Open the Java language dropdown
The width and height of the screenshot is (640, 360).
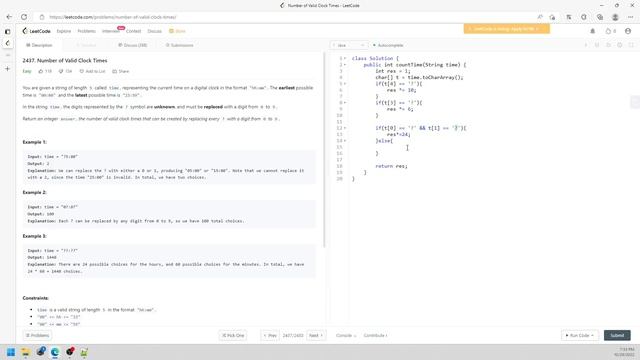pos(349,45)
